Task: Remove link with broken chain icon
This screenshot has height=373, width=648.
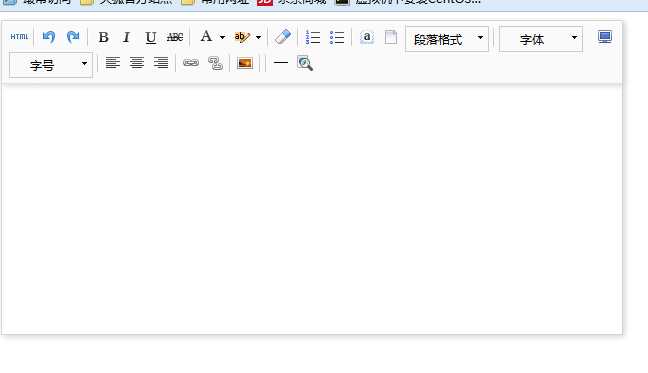Action: click(x=215, y=63)
